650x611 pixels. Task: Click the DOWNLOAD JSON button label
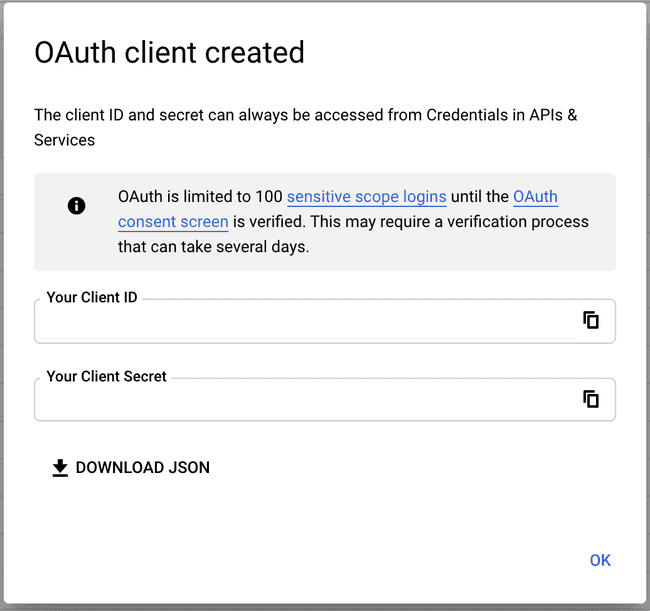tap(143, 468)
